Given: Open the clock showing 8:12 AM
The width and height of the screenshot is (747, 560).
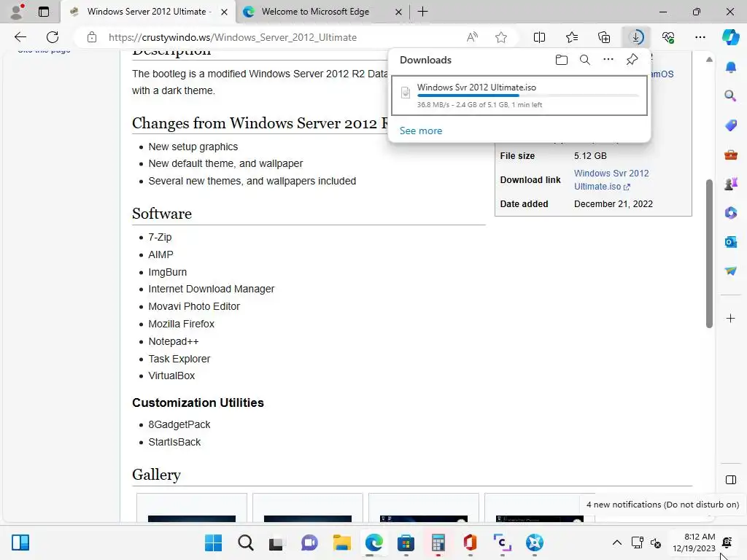Looking at the screenshot, I should click(694, 542).
